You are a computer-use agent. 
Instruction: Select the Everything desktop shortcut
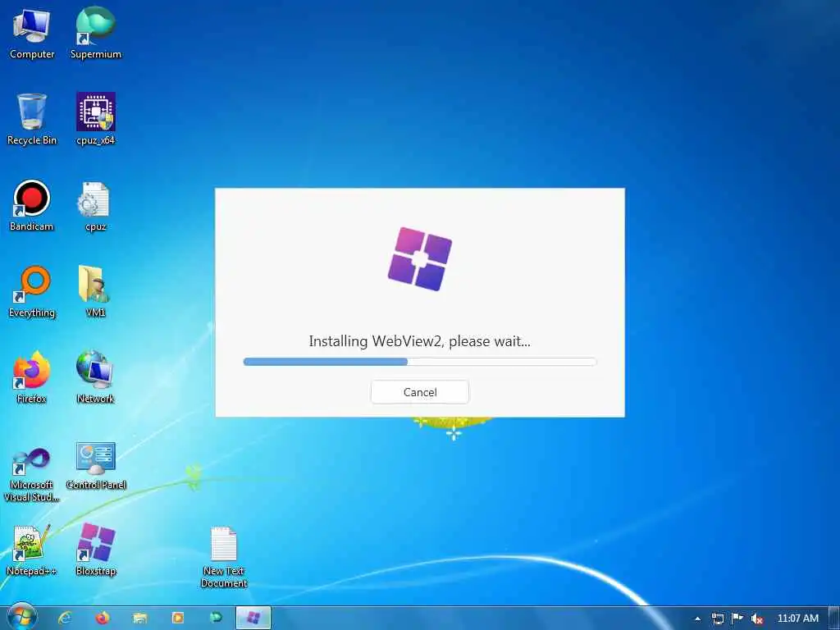[x=32, y=292]
